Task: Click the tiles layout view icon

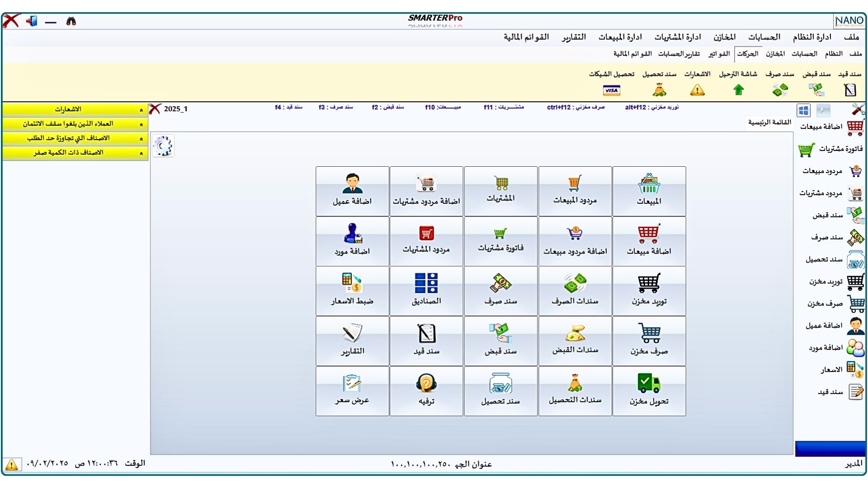Action: point(803,110)
